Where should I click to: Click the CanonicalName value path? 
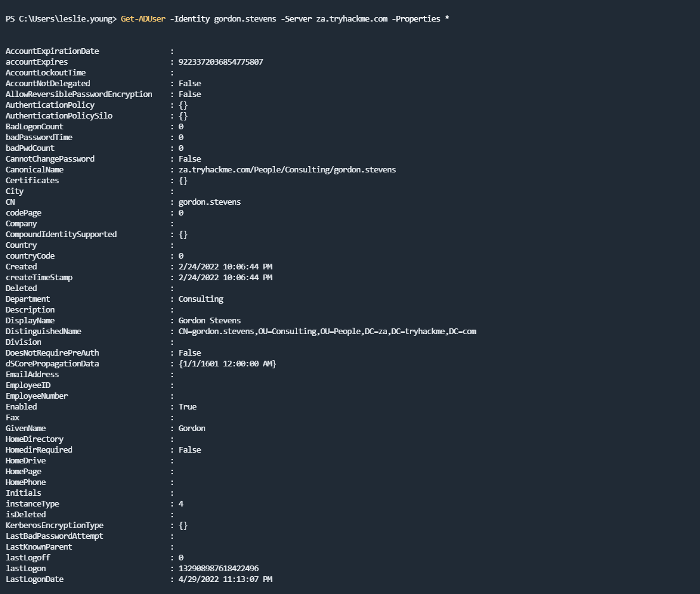[287, 170]
